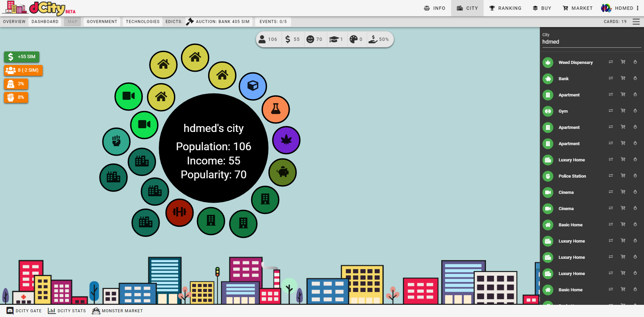Click the flame icon for Weed Dispensary

pos(635,62)
